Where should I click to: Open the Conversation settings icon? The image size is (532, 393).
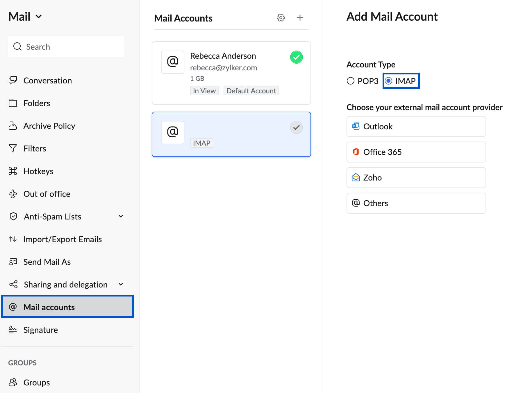point(13,80)
